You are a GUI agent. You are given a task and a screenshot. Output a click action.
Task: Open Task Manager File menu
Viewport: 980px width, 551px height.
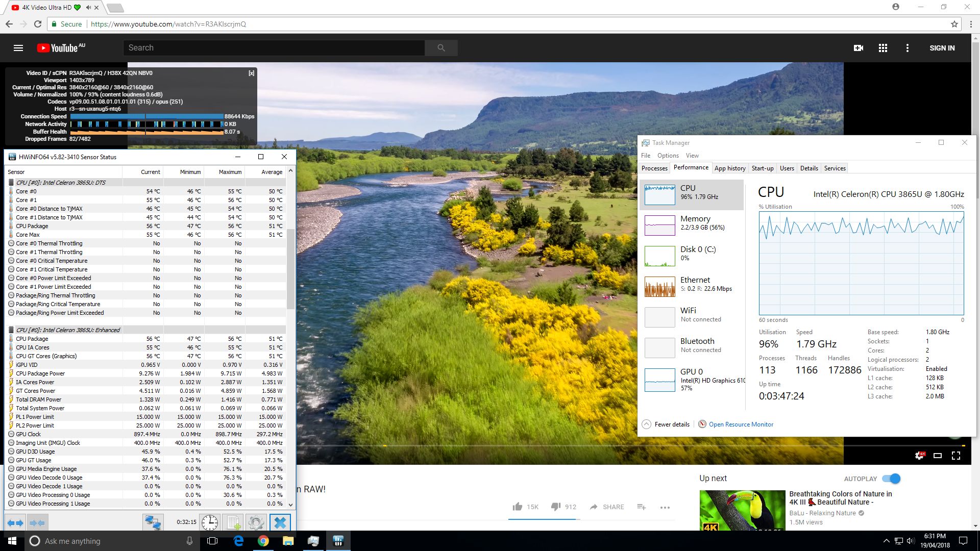click(x=646, y=156)
